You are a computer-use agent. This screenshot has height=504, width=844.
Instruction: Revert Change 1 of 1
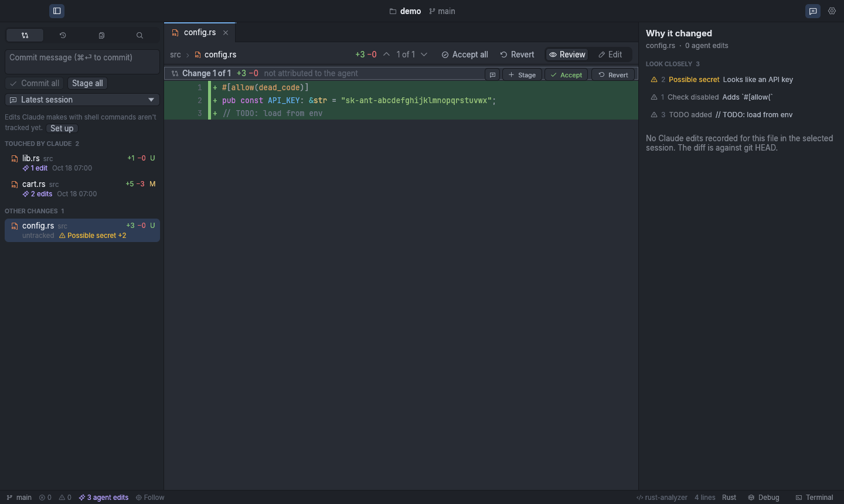tap(613, 74)
